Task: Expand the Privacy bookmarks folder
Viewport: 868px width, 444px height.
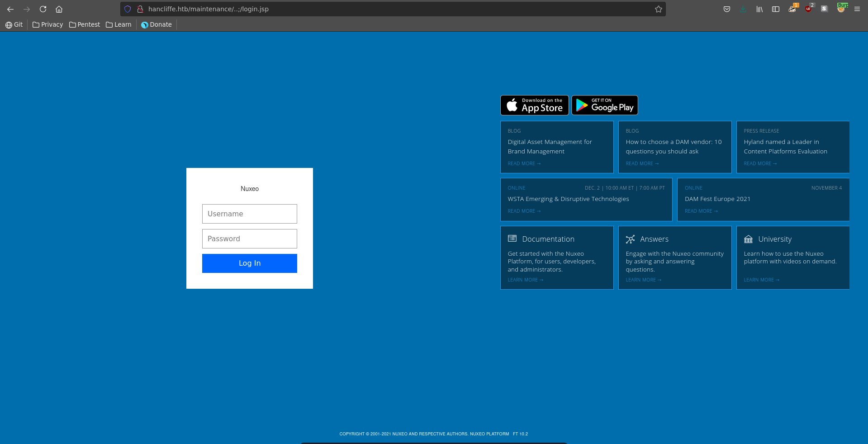Action: (47, 24)
